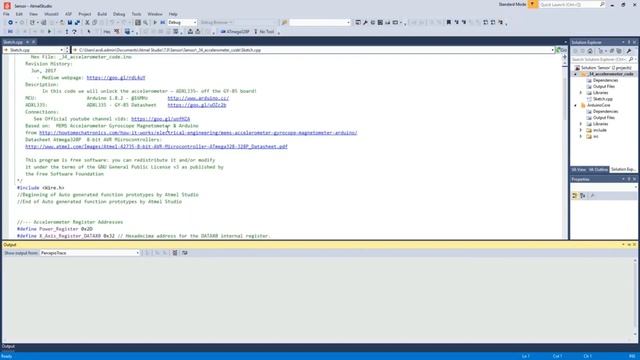
Task: Collapse the _34_accelerometer_code project node
Action: pos(576,74)
